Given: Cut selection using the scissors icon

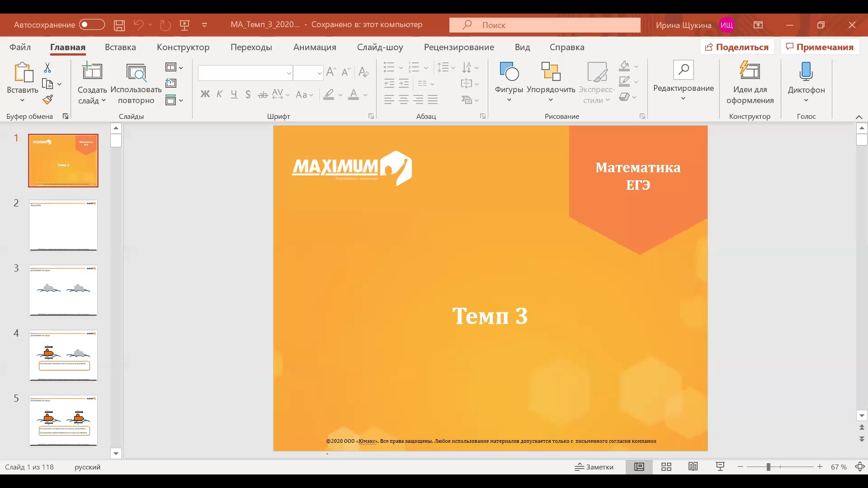Looking at the screenshot, I should (x=47, y=68).
